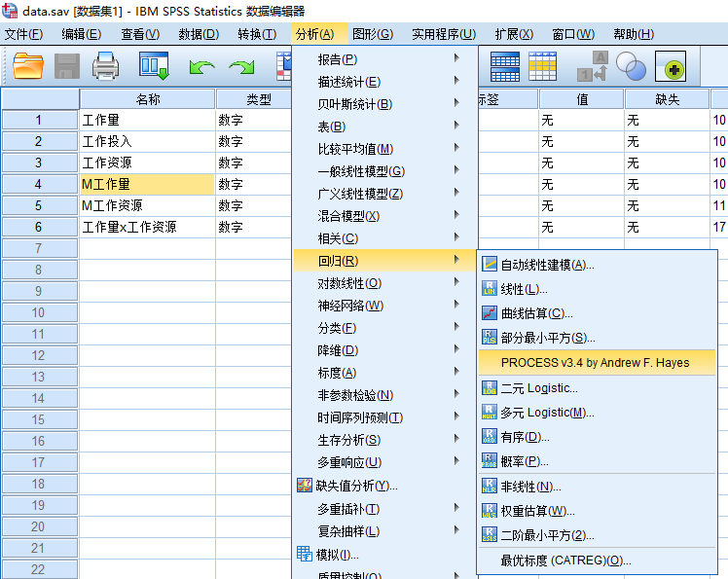The width and height of the screenshot is (728, 579).
Task: Click the green plus toolbar icon
Action: (x=671, y=66)
